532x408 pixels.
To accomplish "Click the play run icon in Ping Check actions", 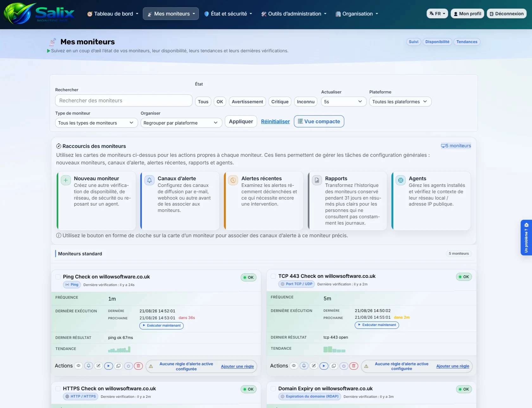I will pos(109,366).
